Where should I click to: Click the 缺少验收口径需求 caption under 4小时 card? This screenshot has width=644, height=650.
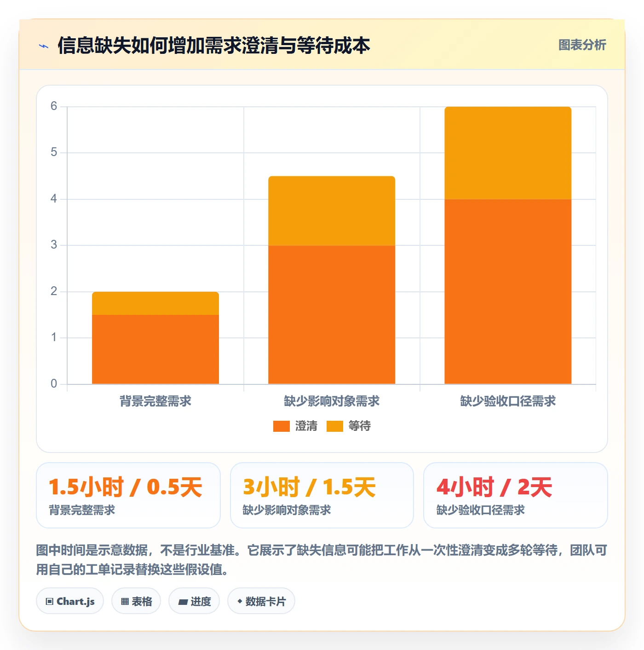click(480, 510)
